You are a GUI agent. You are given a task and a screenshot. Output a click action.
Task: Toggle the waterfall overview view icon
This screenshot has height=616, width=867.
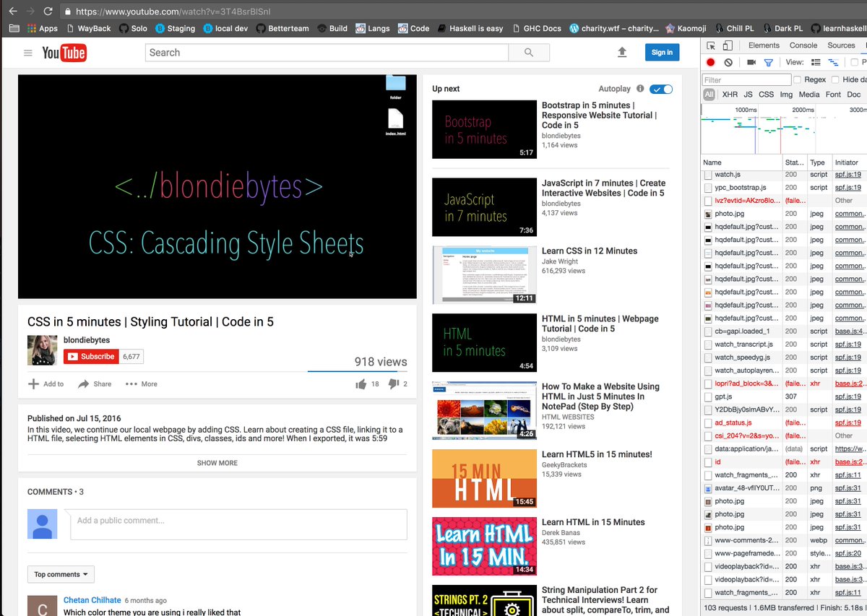tap(832, 63)
